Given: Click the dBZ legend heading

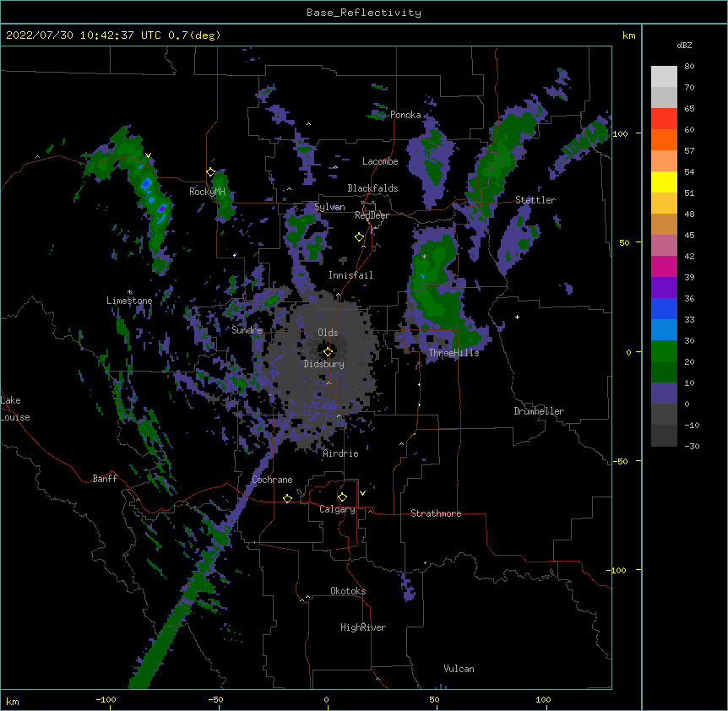Looking at the screenshot, I should click(x=684, y=45).
